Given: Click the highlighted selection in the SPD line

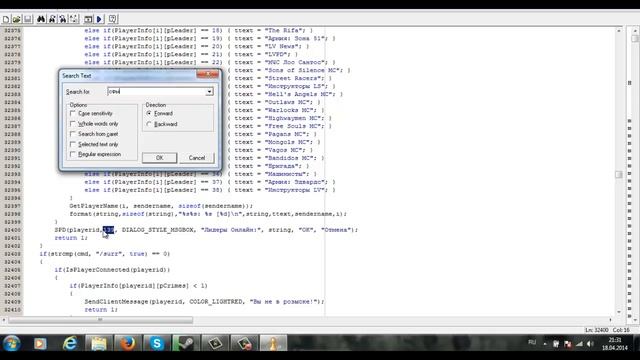Looking at the screenshot, I should pos(109,230).
